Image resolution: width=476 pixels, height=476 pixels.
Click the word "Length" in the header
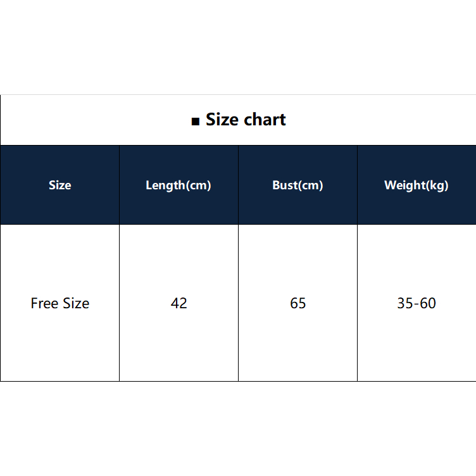[165, 185]
